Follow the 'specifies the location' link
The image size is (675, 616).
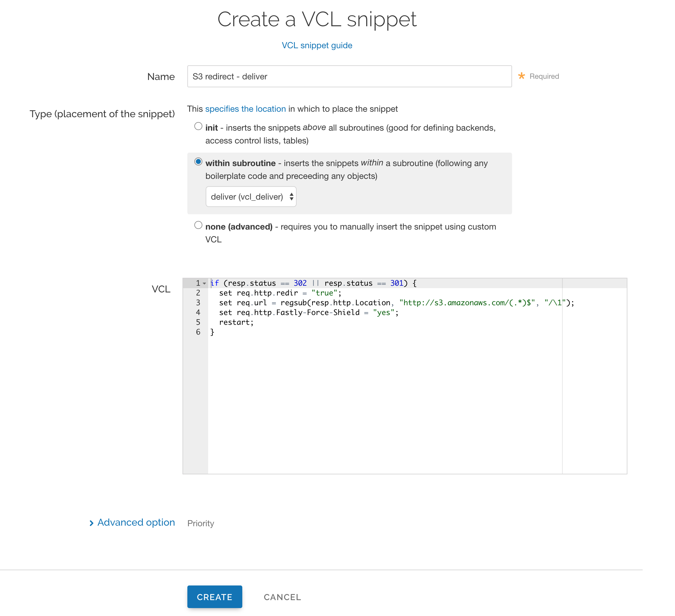[x=245, y=109]
